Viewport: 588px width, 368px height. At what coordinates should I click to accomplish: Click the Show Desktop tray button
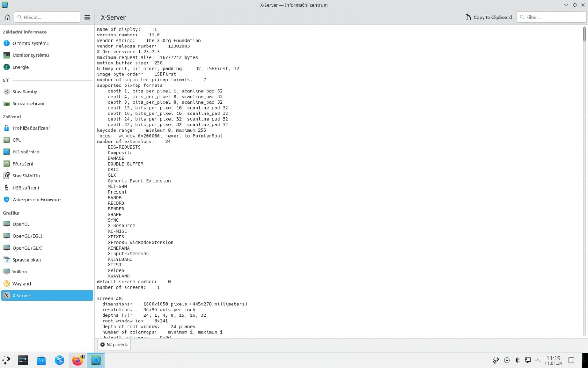pos(571,360)
